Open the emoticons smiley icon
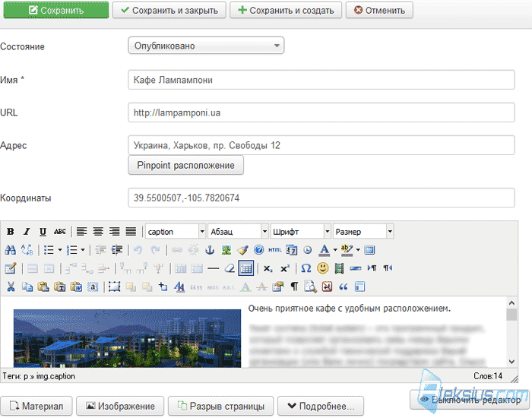This screenshot has height=418, width=532. click(323, 268)
